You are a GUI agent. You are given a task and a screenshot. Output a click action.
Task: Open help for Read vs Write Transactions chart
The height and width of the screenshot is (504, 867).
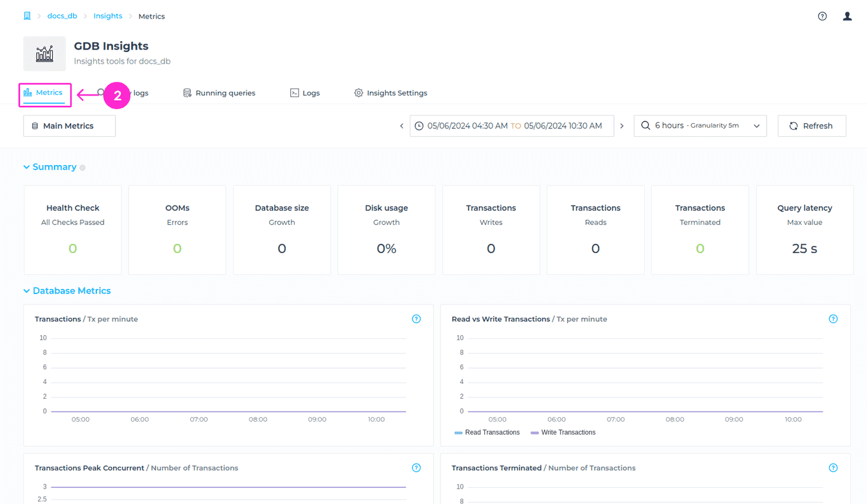click(x=833, y=319)
